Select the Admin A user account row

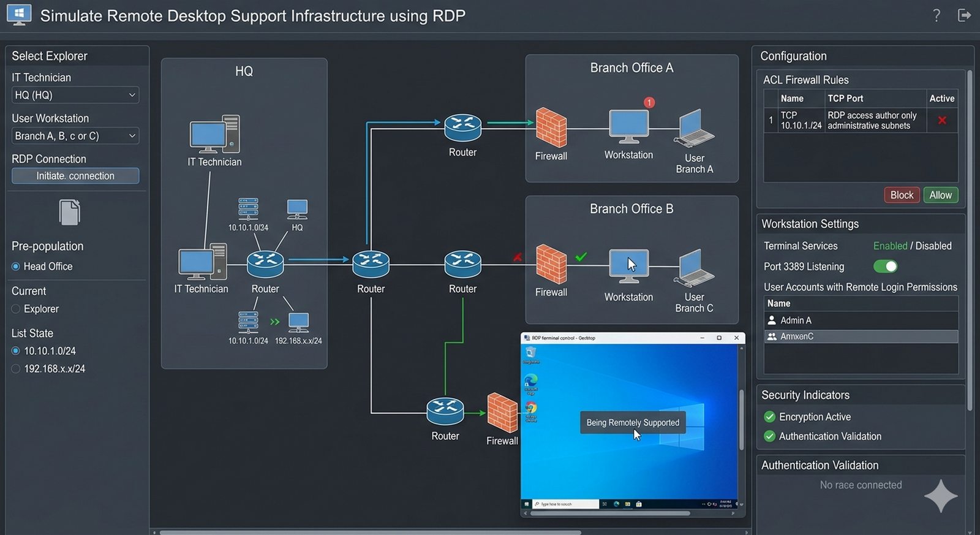[x=861, y=321]
